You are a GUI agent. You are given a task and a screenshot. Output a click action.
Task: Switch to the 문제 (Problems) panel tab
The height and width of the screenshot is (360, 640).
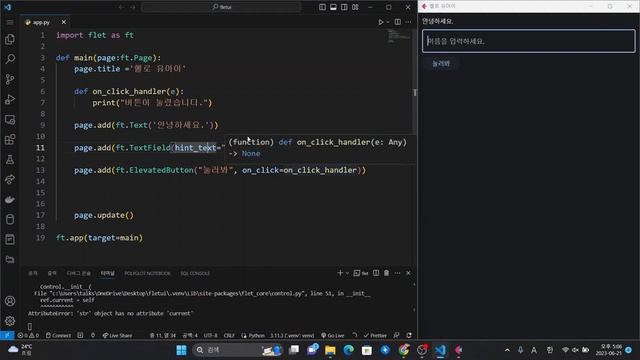(x=33, y=273)
